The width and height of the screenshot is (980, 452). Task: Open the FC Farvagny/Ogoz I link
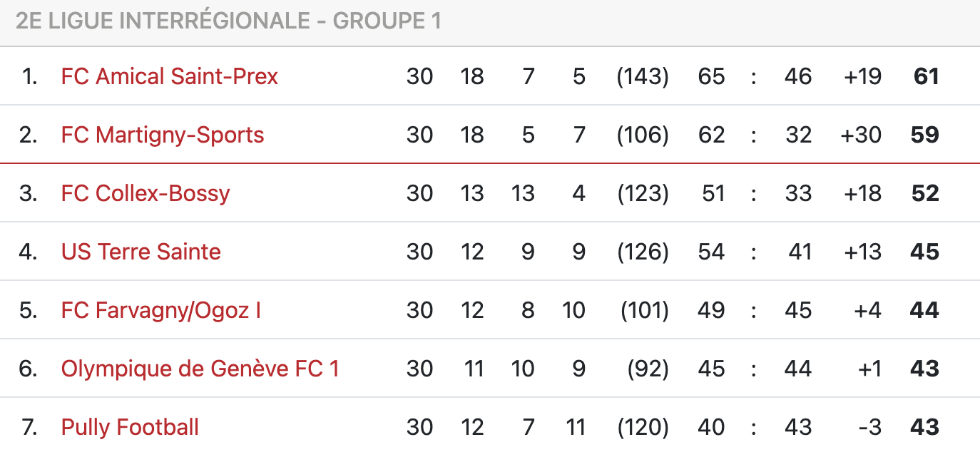pos(161,310)
